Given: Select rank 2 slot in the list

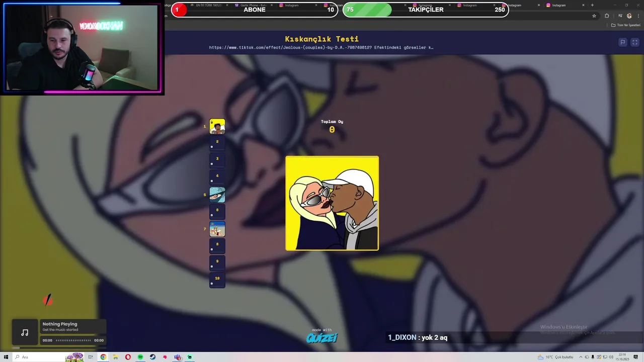Looking at the screenshot, I should pyautogui.click(x=217, y=143).
